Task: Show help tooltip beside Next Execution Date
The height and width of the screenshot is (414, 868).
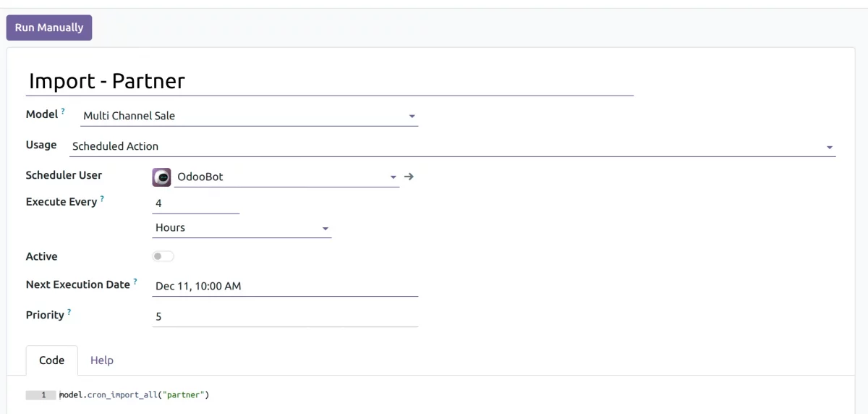Action: (135, 282)
